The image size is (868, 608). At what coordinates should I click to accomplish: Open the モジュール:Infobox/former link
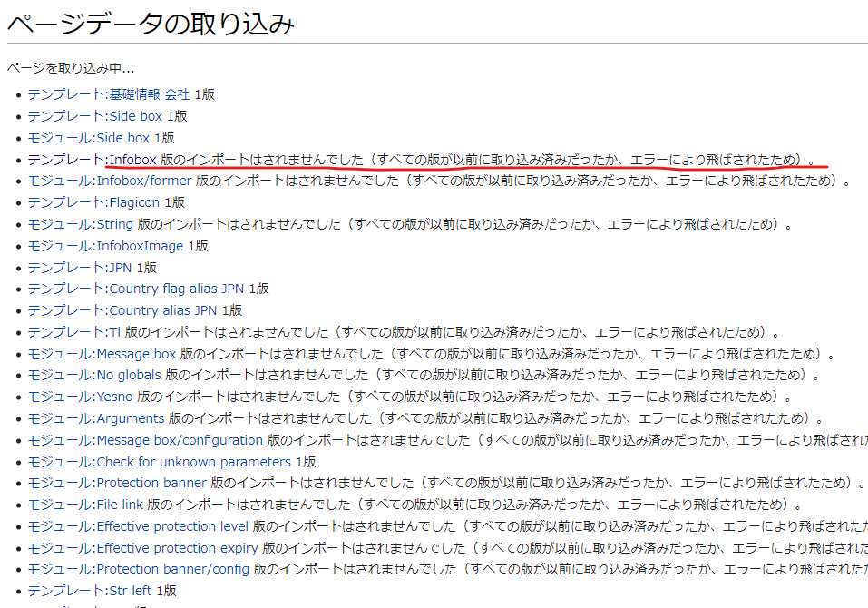[109, 181]
